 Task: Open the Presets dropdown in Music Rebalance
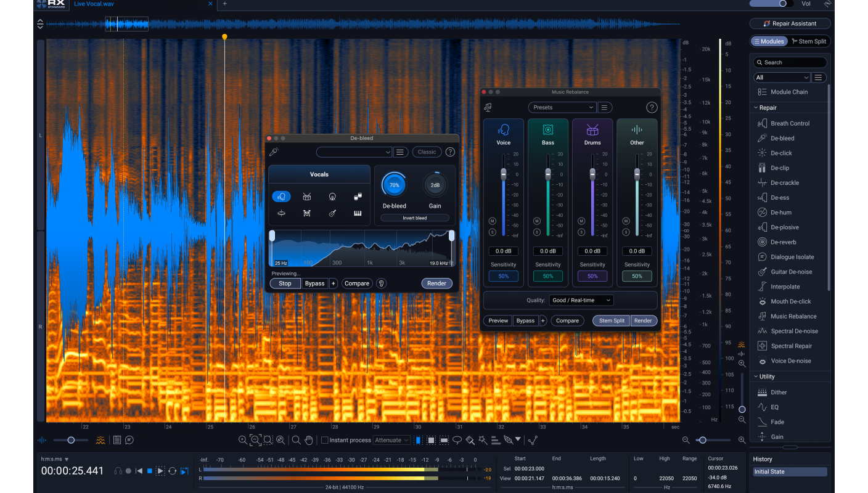[x=562, y=107]
